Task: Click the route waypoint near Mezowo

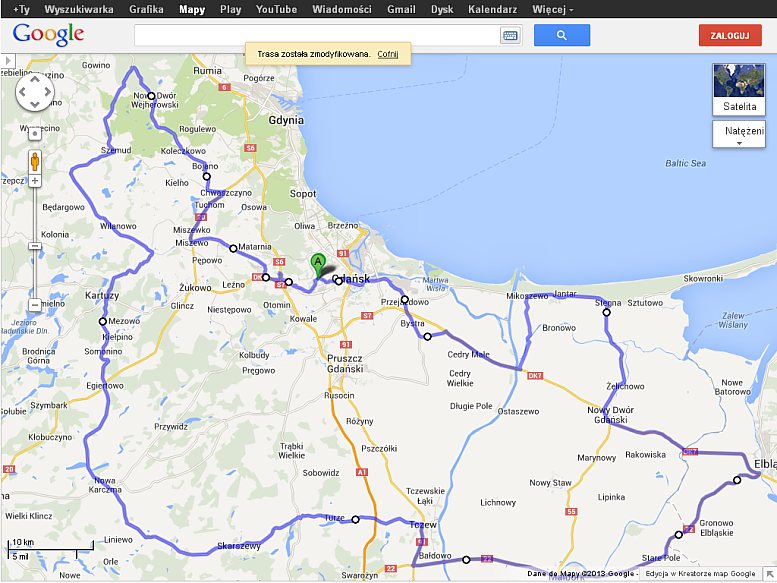Action: point(103,321)
